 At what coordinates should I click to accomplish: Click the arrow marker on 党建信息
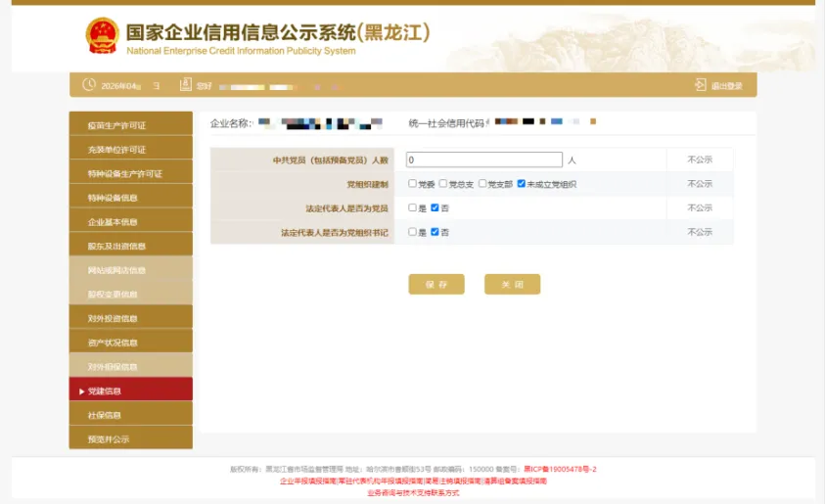pos(81,391)
